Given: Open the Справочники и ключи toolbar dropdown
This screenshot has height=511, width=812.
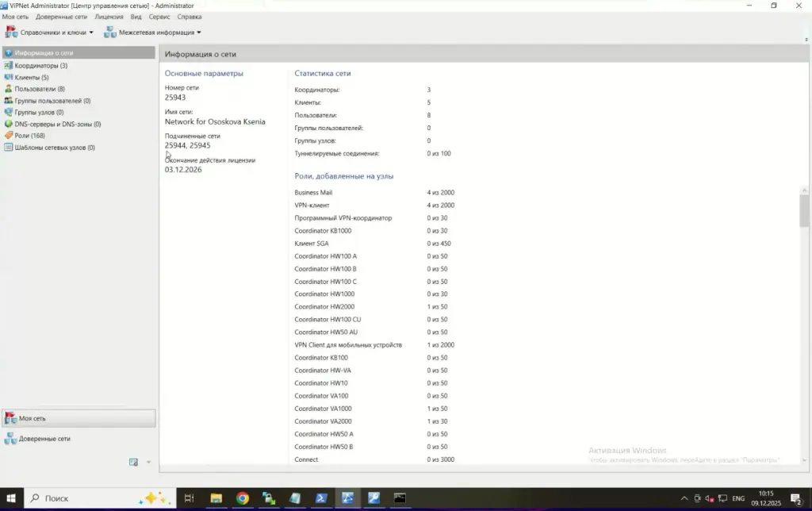Looking at the screenshot, I should pyautogui.click(x=49, y=32).
